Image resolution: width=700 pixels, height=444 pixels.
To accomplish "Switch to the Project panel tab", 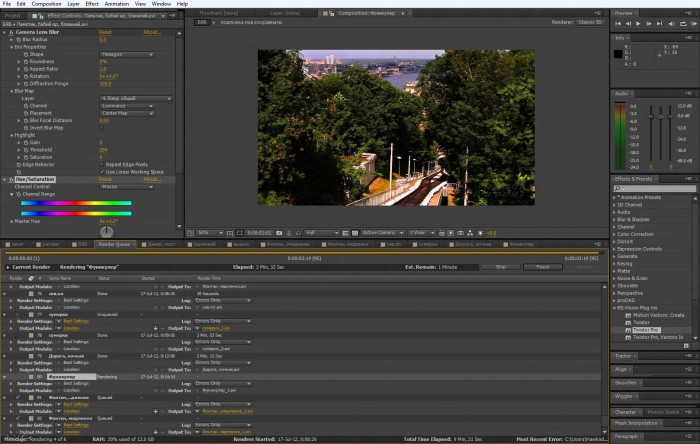I will click(x=12, y=16).
